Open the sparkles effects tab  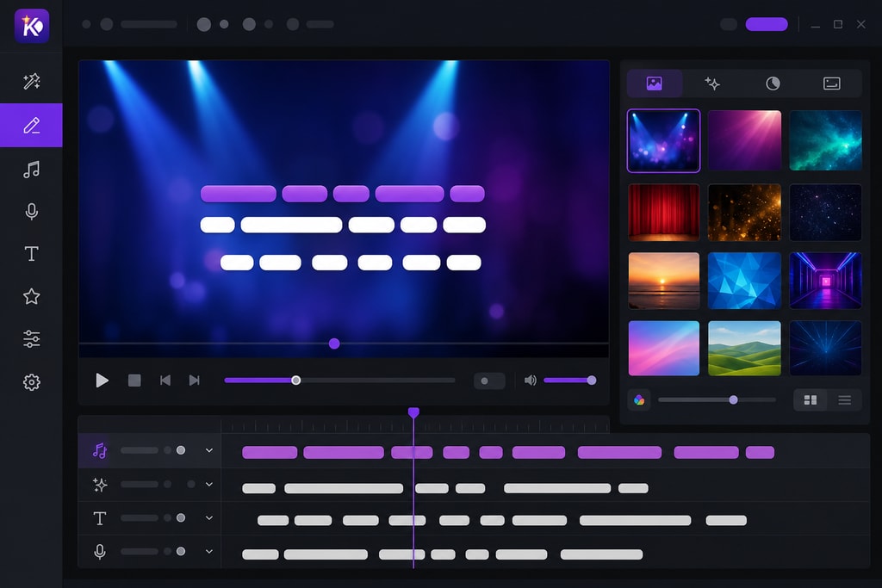point(712,84)
